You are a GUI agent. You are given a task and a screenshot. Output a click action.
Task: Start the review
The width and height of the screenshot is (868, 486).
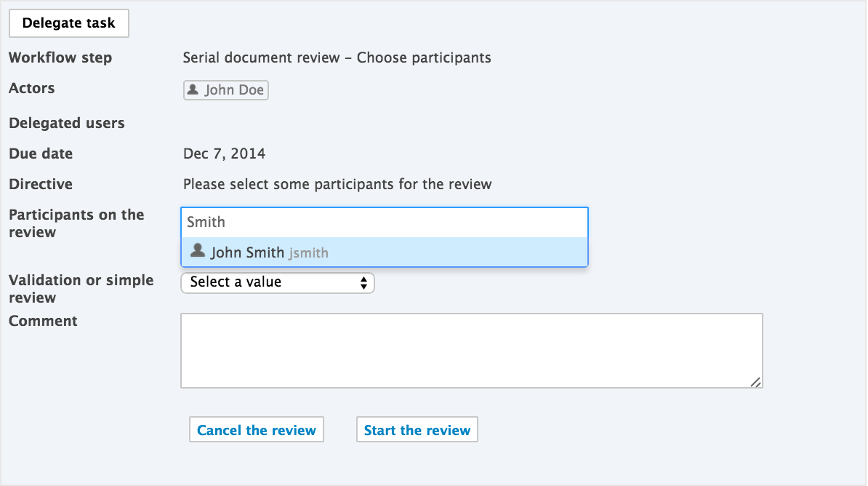click(417, 430)
